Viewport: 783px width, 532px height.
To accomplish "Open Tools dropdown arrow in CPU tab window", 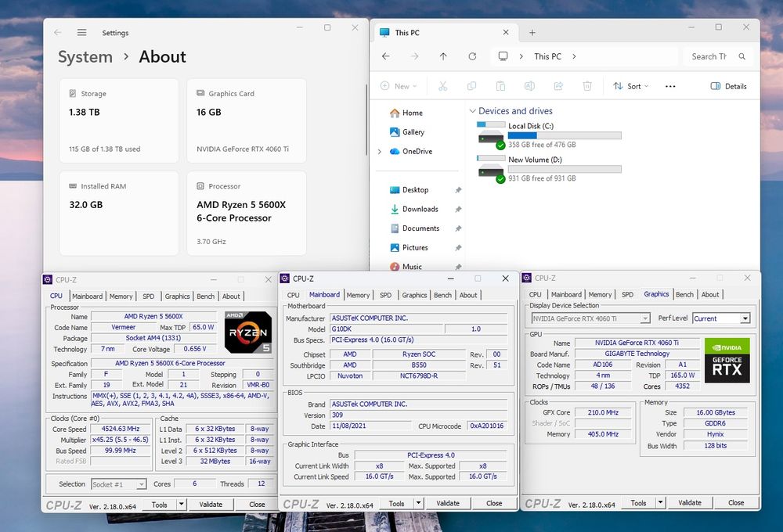I will click(x=182, y=505).
